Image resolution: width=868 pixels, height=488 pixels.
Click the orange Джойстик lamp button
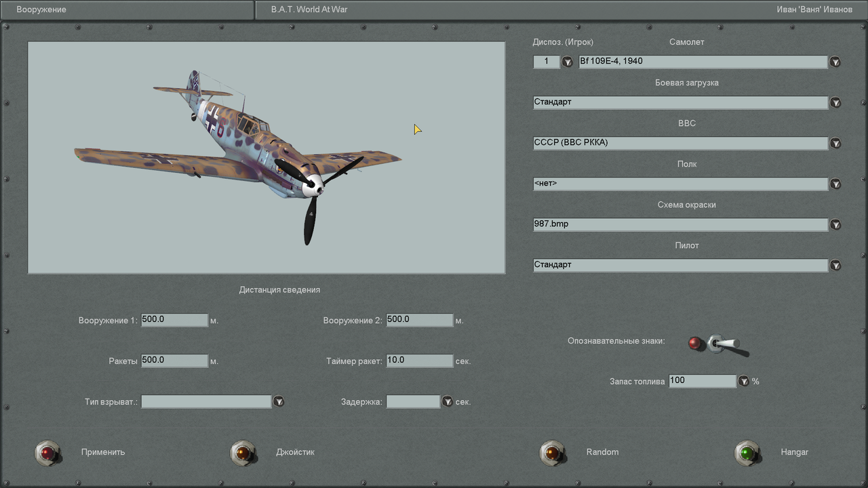[242, 452]
